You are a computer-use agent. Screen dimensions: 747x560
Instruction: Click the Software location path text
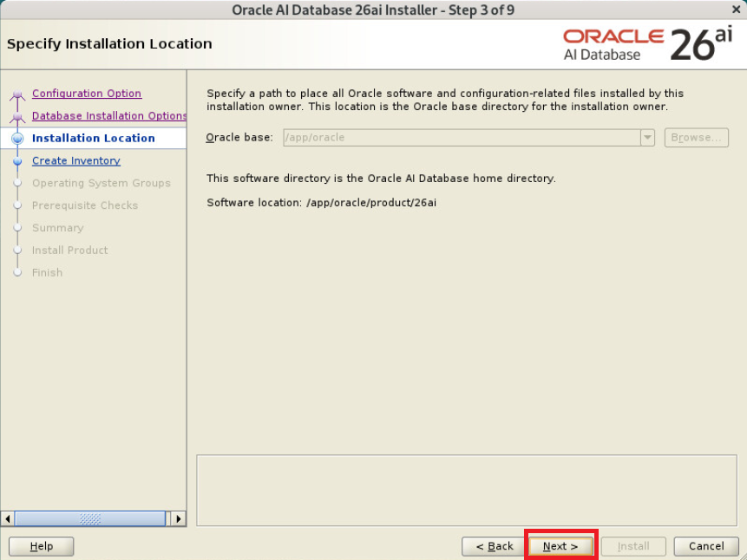[371, 202]
